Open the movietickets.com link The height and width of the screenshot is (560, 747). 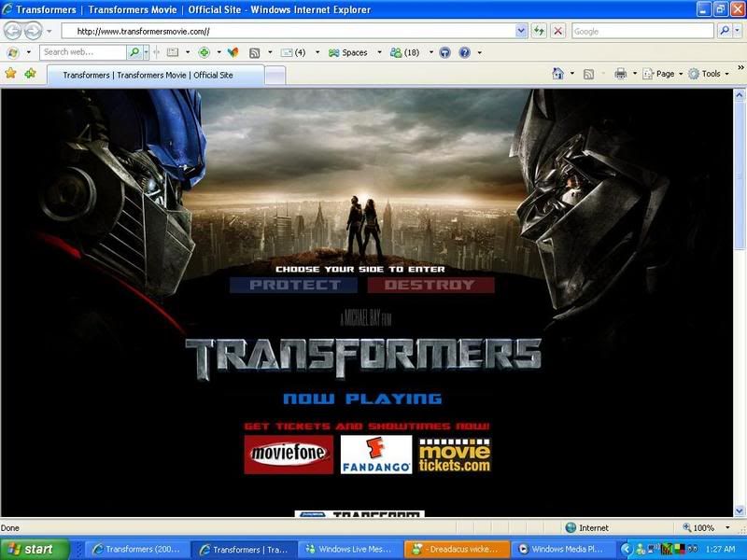(x=455, y=455)
